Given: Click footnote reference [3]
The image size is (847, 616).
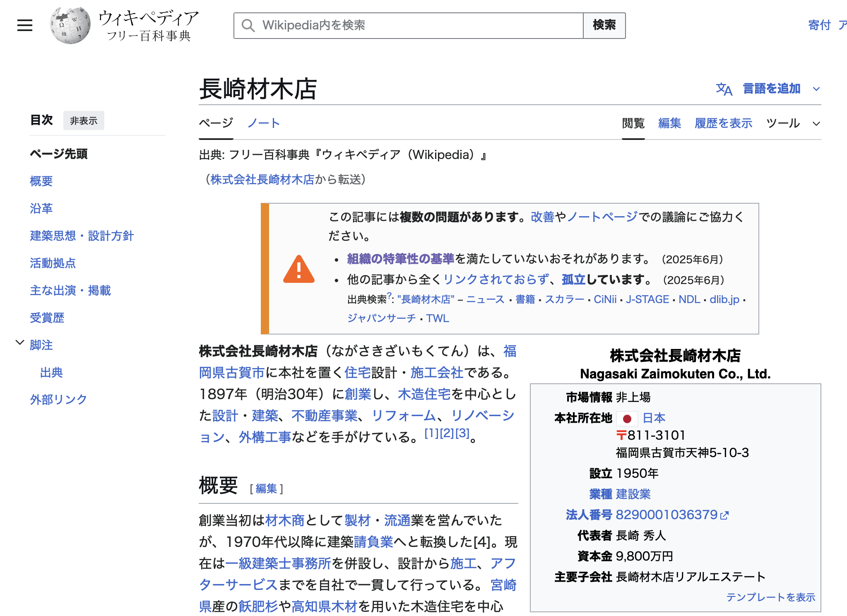Looking at the screenshot, I should [x=462, y=433].
